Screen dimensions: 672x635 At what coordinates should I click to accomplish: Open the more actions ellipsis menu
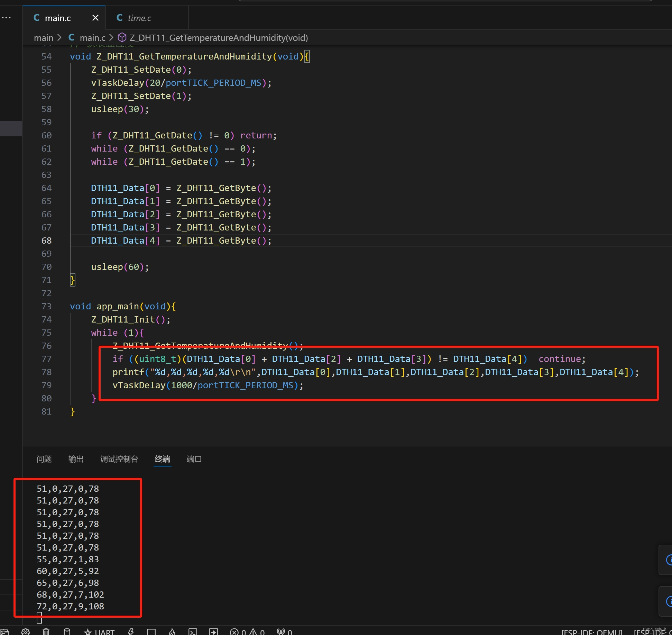click(6, 18)
